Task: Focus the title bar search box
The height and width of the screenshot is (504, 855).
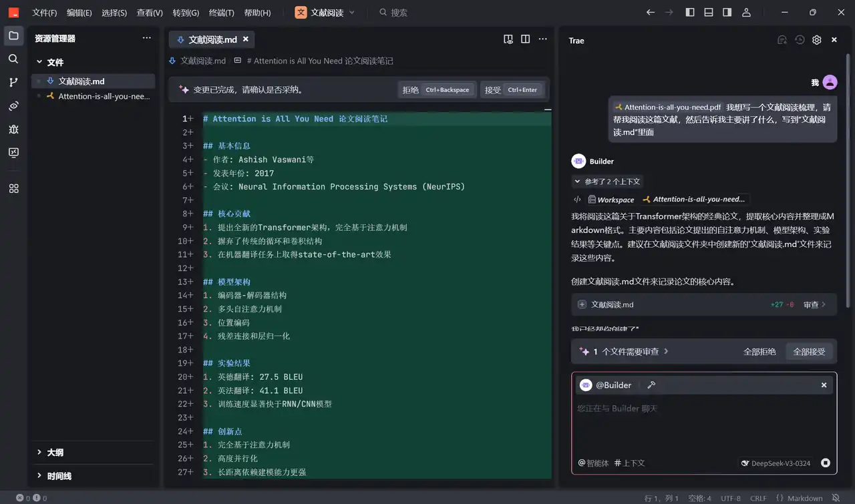Action: pos(393,12)
